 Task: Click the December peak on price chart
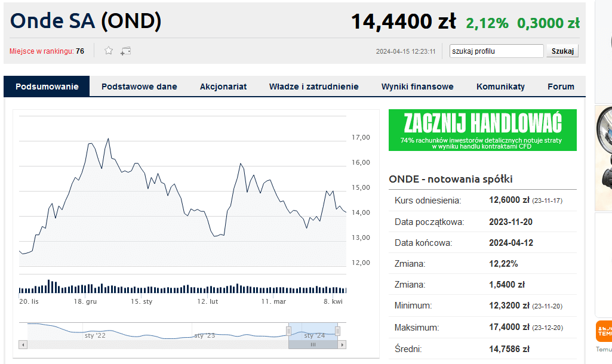tap(108, 139)
